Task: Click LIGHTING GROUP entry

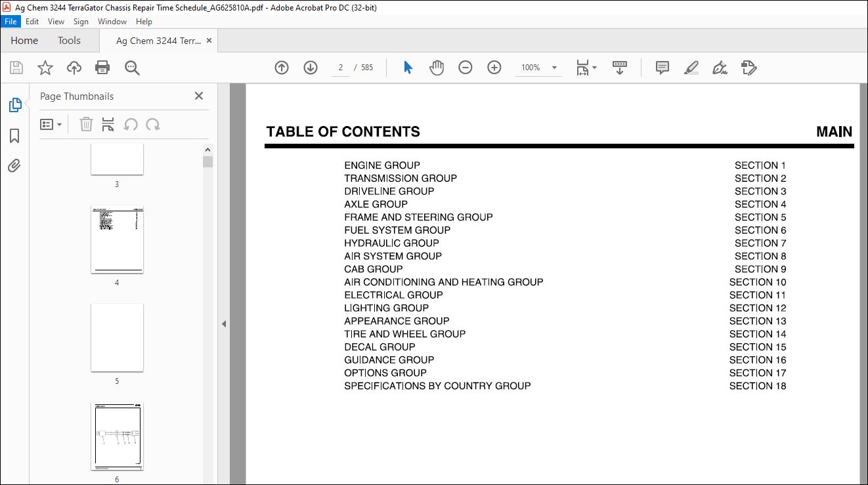Action: (x=386, y=308)
